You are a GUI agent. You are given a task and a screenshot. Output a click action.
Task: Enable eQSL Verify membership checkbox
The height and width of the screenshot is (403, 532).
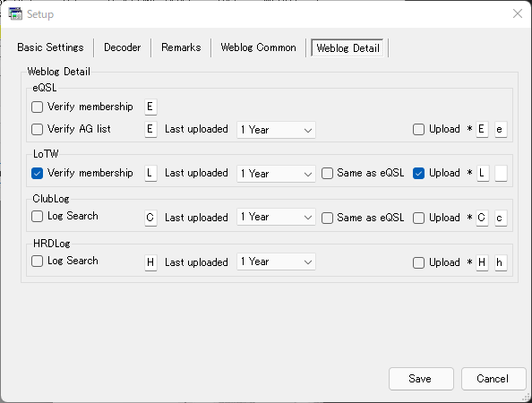coord(37,107)
